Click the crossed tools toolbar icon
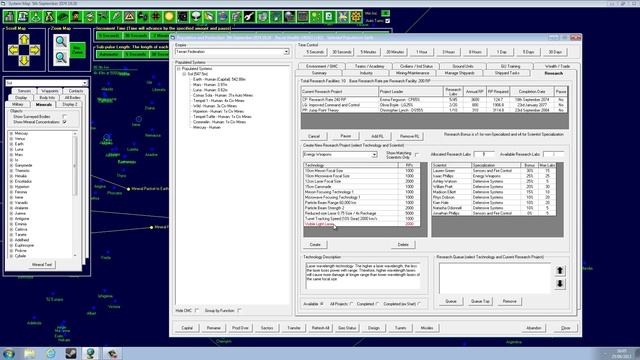640x360 pixels. (342, 17)
